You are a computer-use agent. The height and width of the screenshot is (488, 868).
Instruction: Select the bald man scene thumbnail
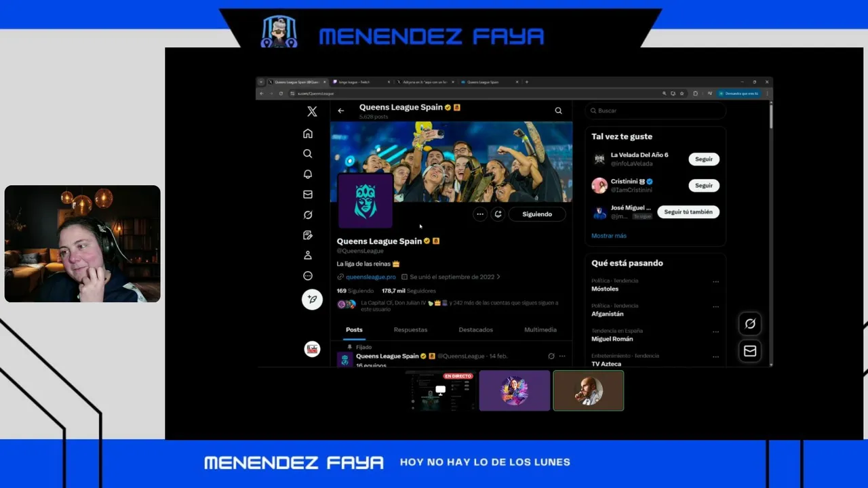pyautogui.click(x=589, y=390)
